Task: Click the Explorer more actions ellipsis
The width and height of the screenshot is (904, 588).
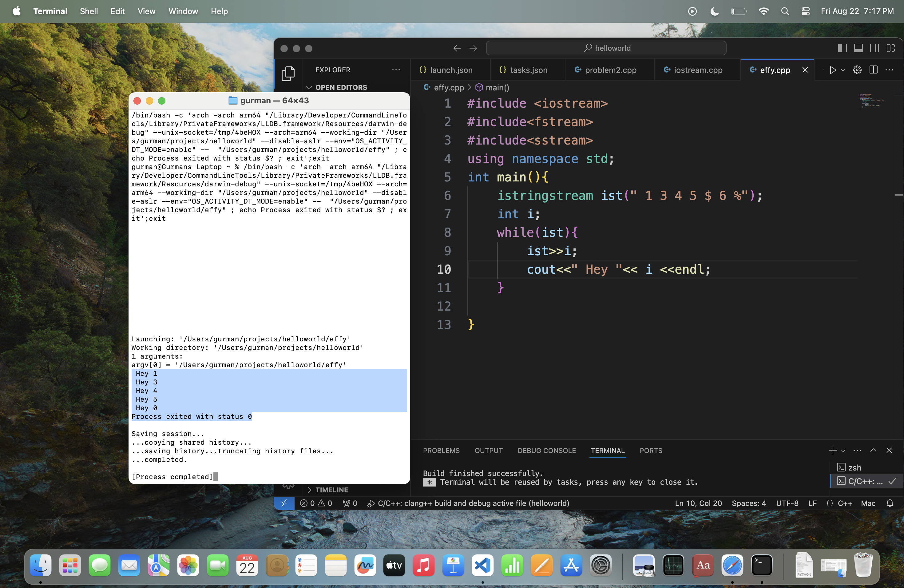Action: pos(396,70)
